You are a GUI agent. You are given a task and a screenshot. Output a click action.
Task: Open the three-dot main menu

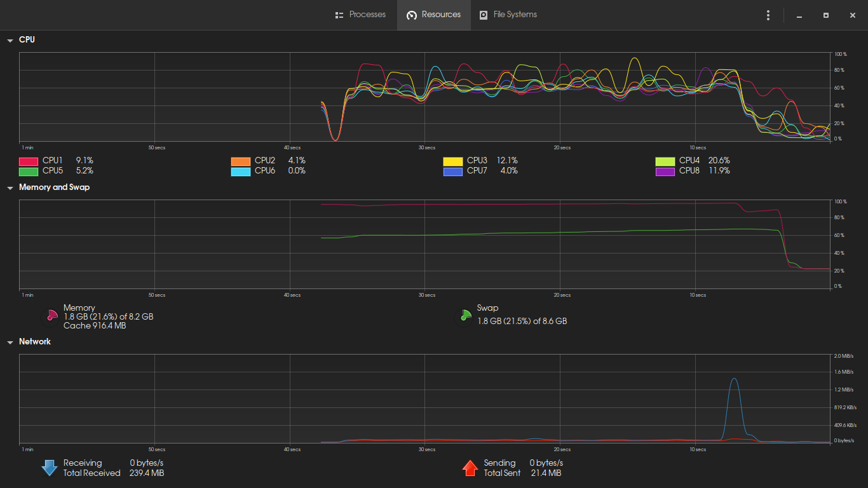tap(768, 15)
